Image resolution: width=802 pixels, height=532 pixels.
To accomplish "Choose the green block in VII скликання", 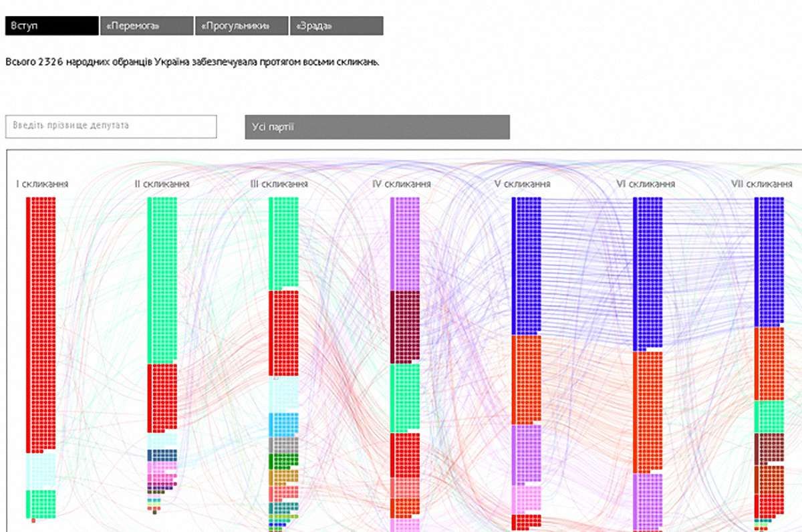I will (769, 417).
